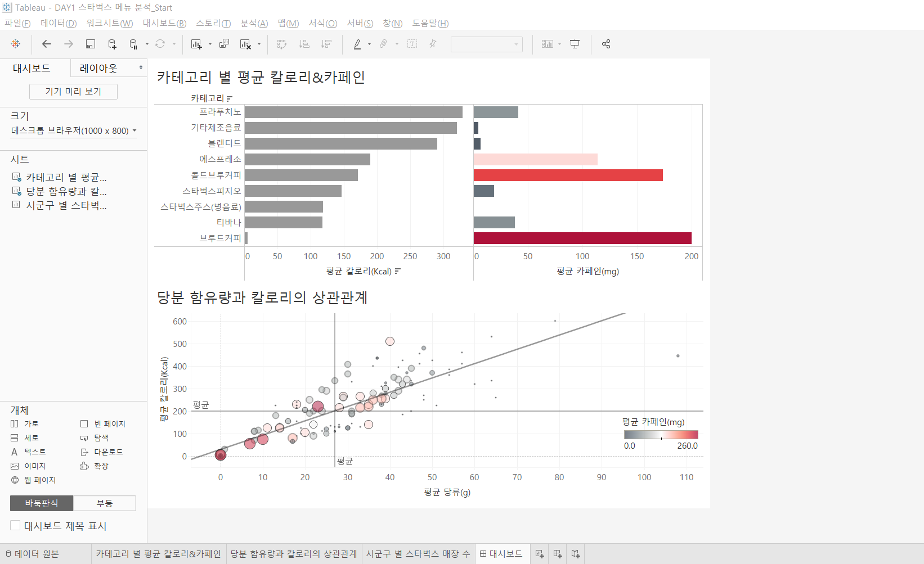This screenshot has height=564, width=924.
Task: Select 바둑판식 tiled mode
Action: tap(42, 503)
